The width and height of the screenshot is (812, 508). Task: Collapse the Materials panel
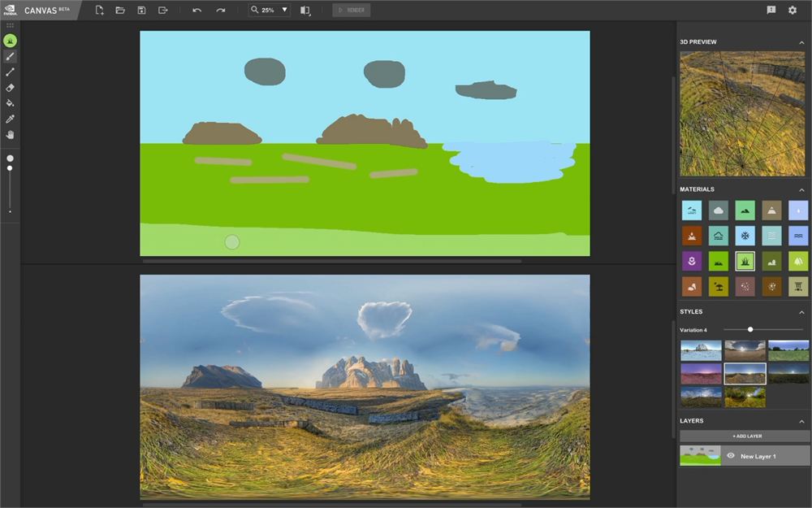(x=801, y=189)
